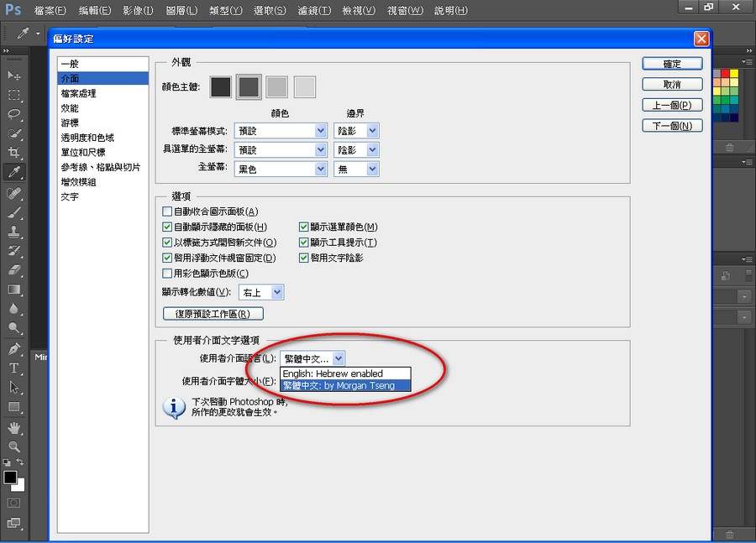Image resolution: width=756 pixels, height=543 pixels.
Task: Click the 取消 button
Action: click(672, 84)
